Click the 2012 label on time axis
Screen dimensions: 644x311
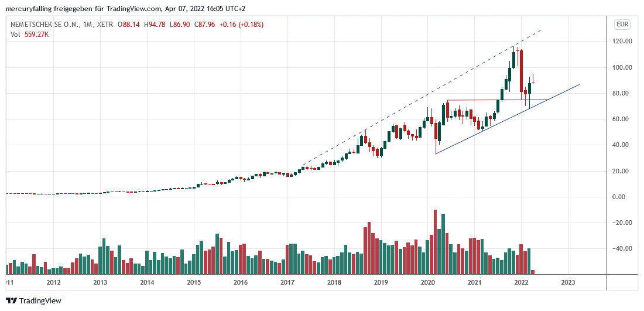(x=54, y=282)
